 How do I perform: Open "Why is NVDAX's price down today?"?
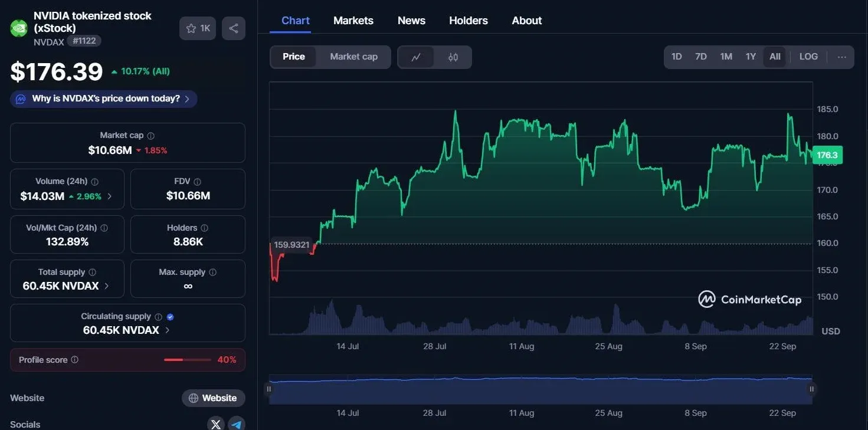104,99
